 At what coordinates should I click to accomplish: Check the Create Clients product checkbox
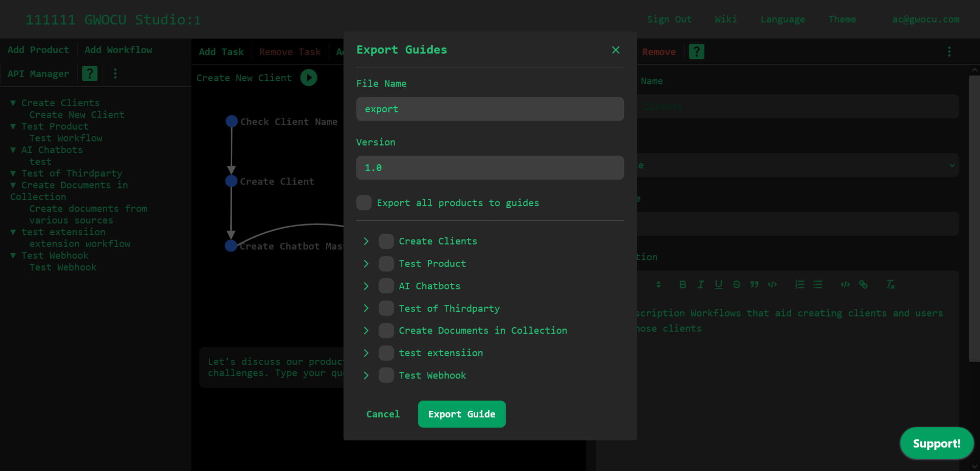tap(386, 241)
